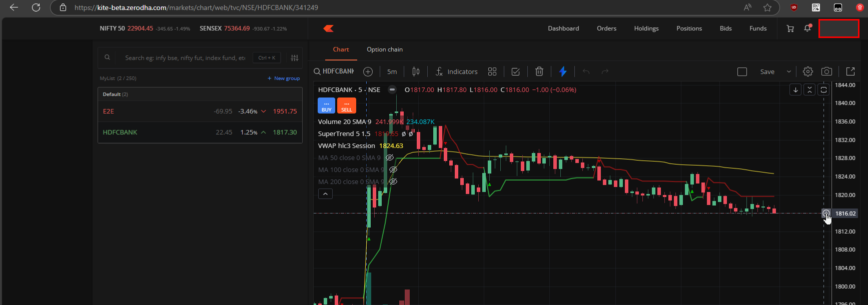This screenshot has width=868, height=305.
Task: Add a compare symbol with plus icon
Action: (x=368, y=71)
